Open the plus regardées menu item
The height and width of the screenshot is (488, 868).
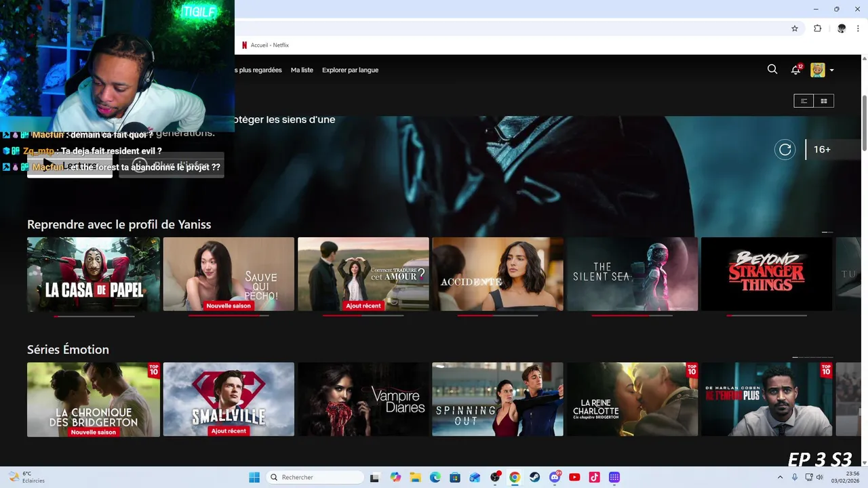[x=258, y=70]
